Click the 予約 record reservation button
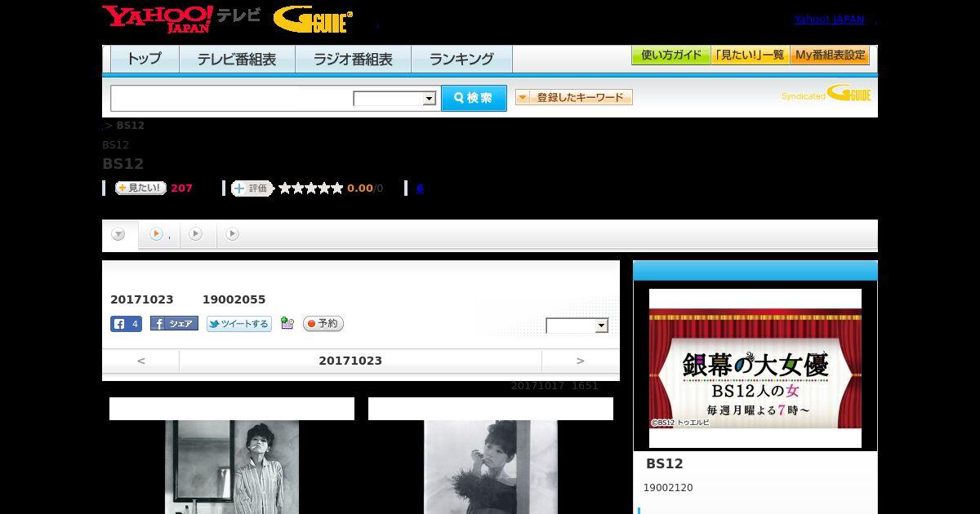This screenshot has height=514, width=980. [323, 324]
